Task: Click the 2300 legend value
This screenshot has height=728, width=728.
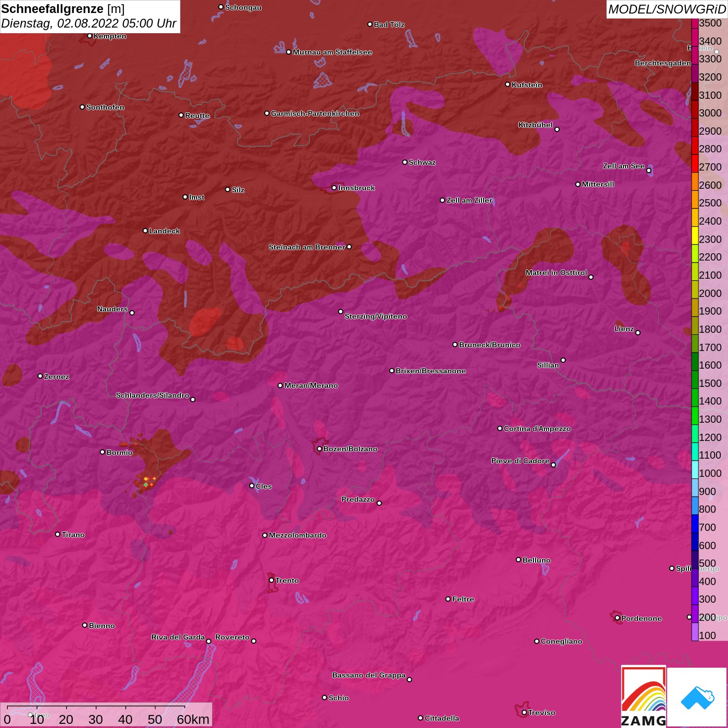Action: coord(710,239)
